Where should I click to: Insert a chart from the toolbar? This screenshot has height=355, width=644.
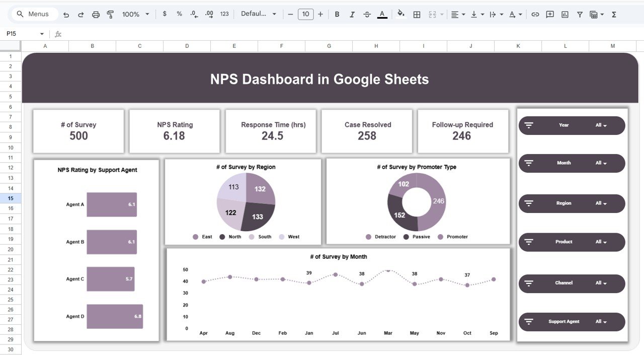[x=564, y=14]
